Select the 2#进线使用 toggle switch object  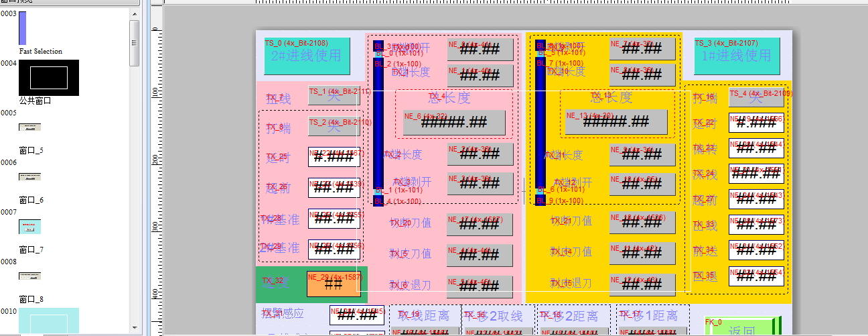pyautogui.click(x=307, y=56)
